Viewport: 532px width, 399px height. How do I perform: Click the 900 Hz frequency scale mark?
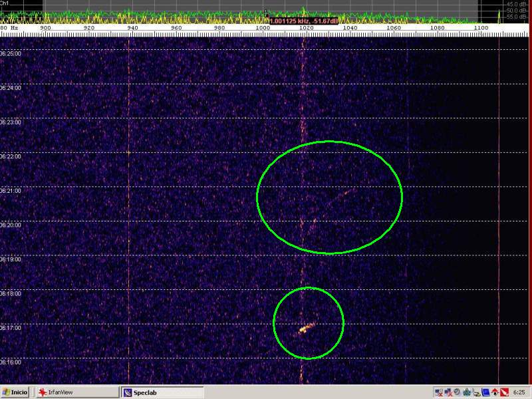coord(45,28)
